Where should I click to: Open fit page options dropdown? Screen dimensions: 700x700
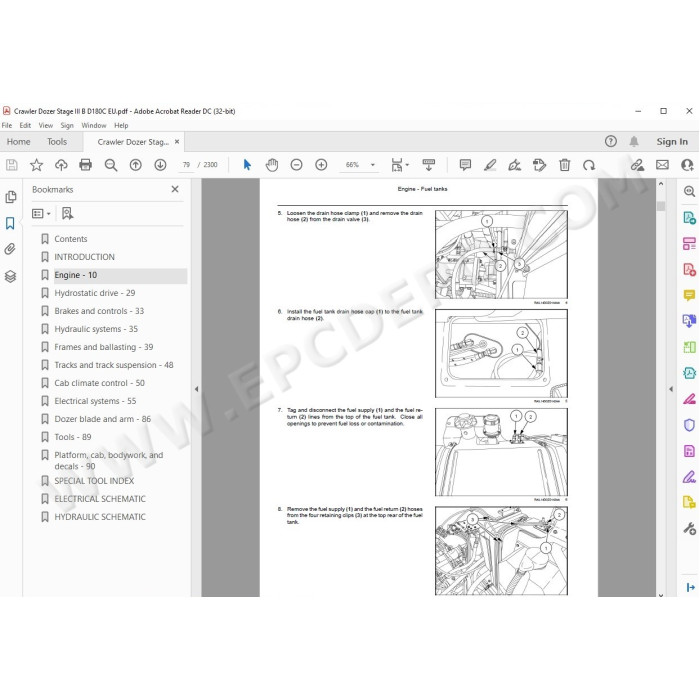click(x=400, y=165)
